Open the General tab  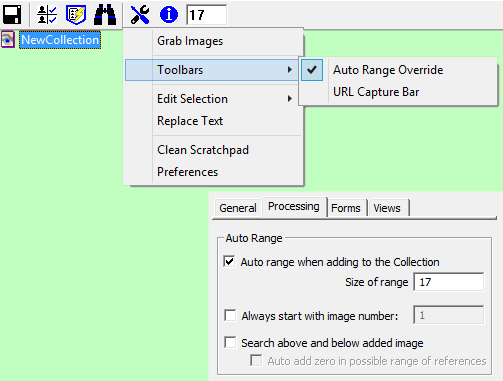(238, 208)
